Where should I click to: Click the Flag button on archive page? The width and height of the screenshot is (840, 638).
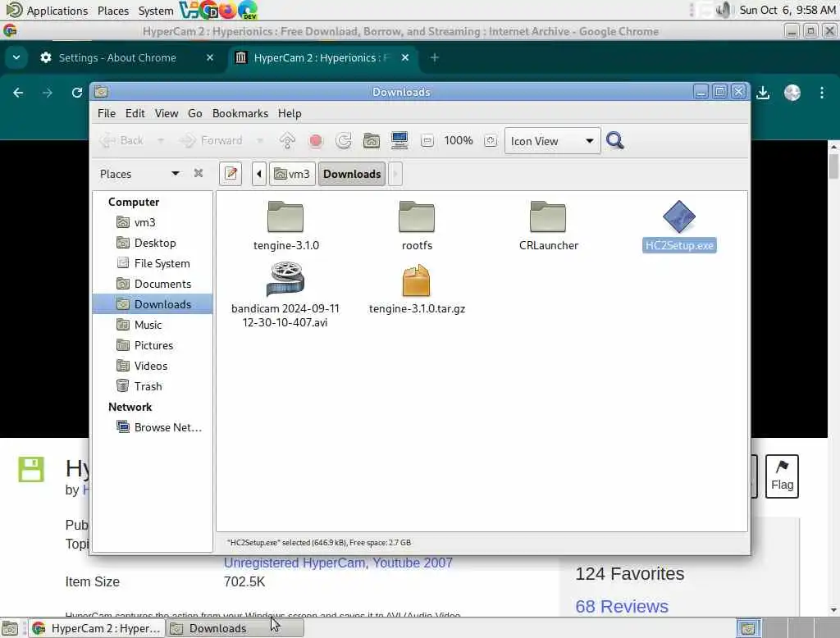(782, 476)
